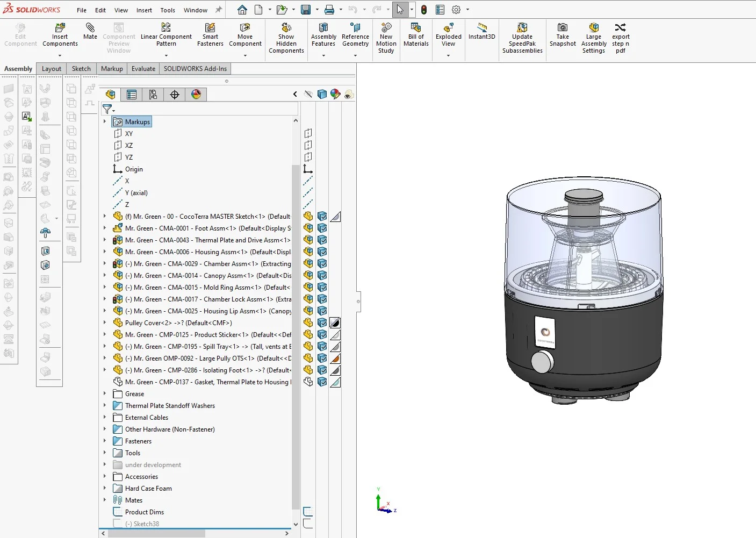This screenshot has width=756, height=538.
Task: Select the Y (axial) axis
Action: point(136,193)
